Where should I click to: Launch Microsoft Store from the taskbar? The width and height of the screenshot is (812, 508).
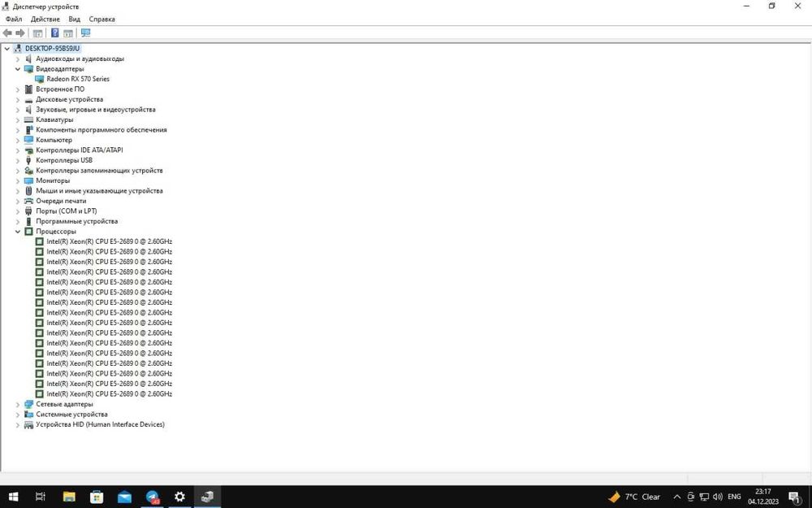point(97,497)
